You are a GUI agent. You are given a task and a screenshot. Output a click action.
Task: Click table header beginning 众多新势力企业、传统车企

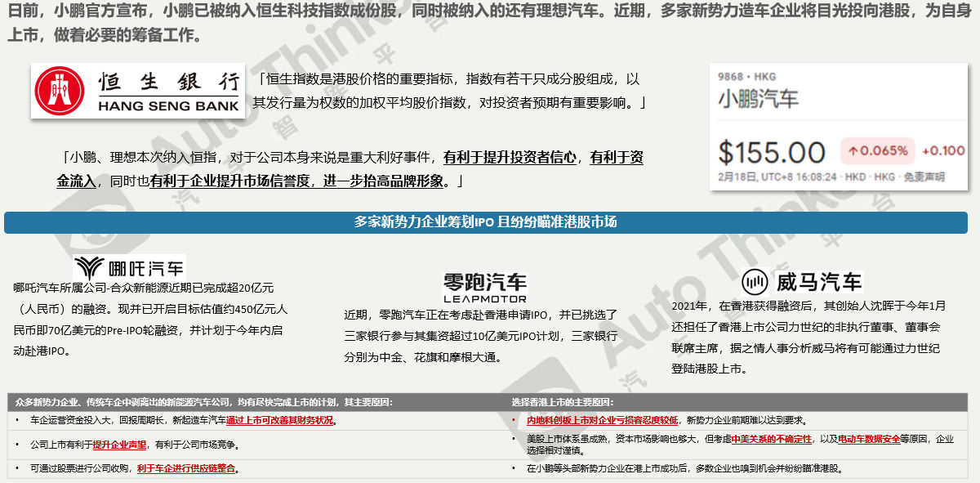(204, 402)
